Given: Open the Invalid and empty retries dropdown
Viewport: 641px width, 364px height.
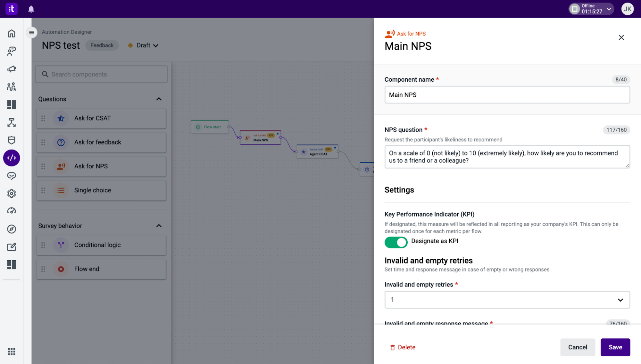Looking at the screenshot, I should point(507,300).
